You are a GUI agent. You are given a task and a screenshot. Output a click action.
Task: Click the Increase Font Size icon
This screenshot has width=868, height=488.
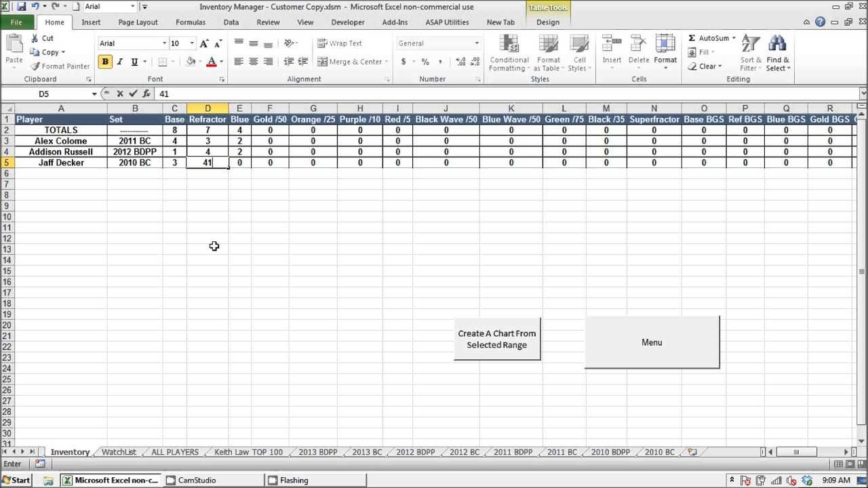[204, 43]
